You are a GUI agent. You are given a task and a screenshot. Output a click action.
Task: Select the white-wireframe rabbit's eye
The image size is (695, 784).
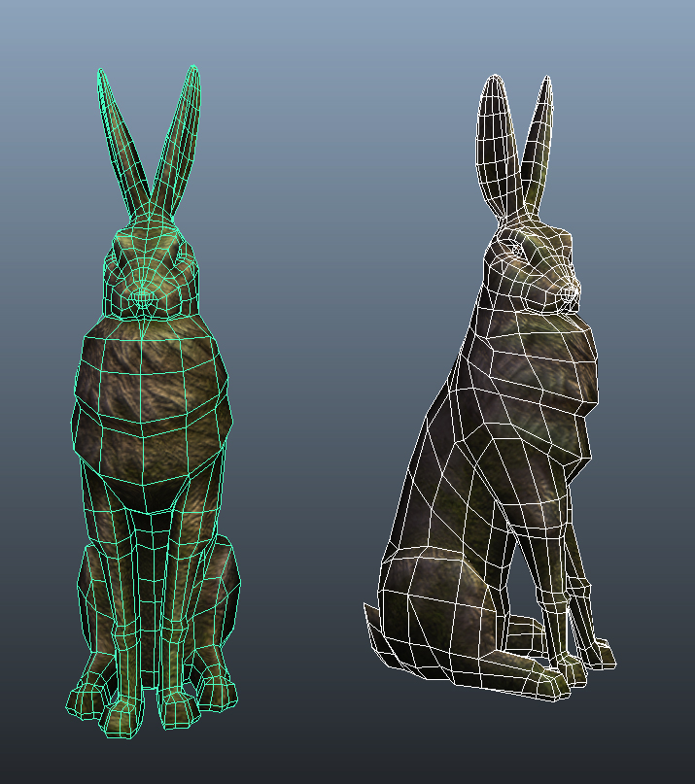(x=515, y=251)
